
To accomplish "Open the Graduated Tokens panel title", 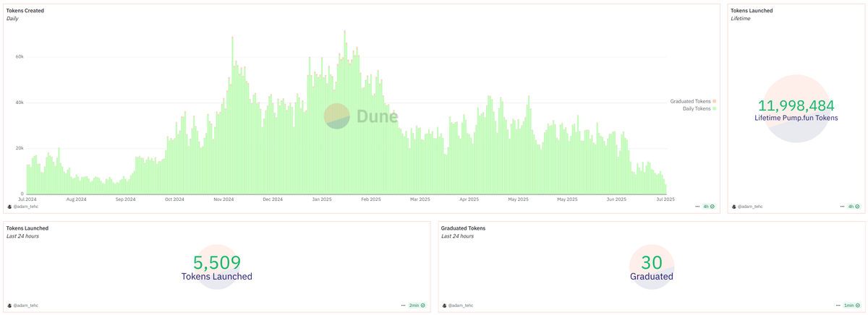I will (463, 228).
